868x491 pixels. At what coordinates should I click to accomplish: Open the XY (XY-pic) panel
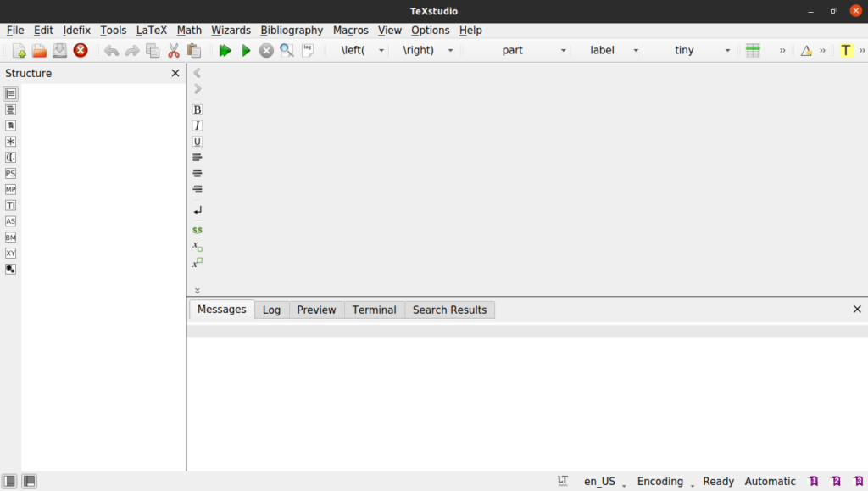[x=10, y=253]
